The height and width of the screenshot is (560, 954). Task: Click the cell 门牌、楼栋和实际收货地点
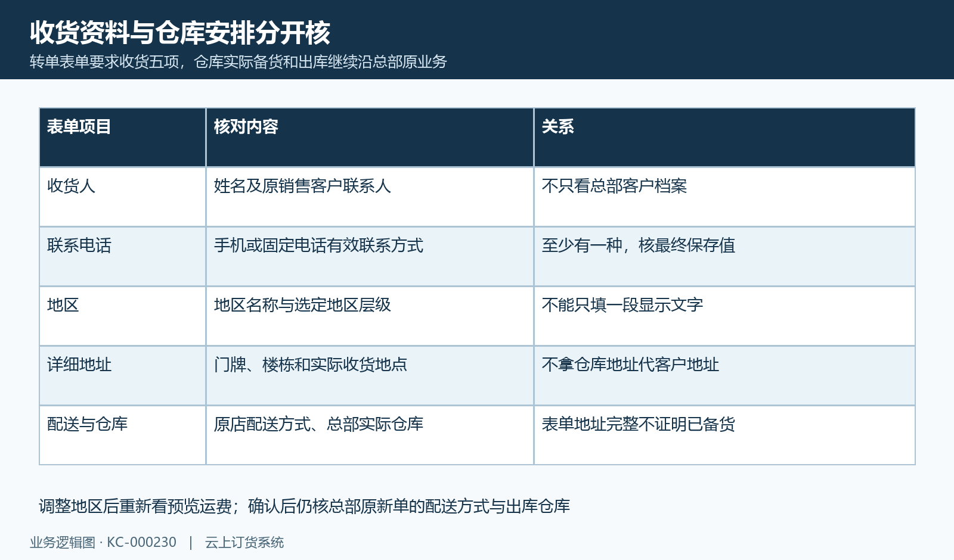[370, 376]
